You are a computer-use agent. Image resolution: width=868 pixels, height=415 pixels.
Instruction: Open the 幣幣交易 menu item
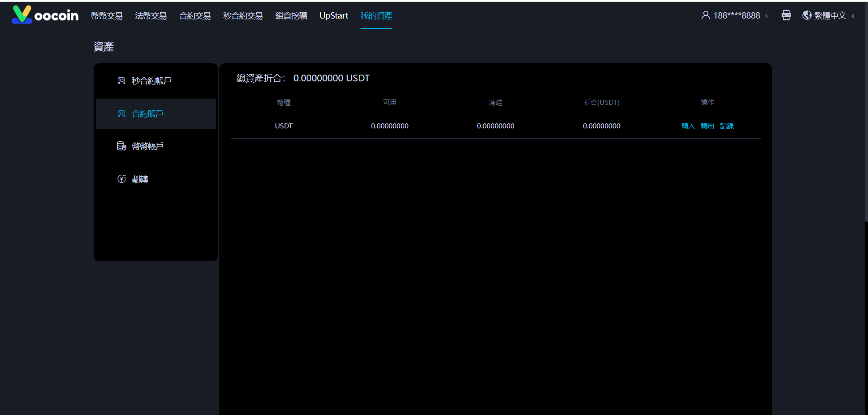[x=107, y=16]
